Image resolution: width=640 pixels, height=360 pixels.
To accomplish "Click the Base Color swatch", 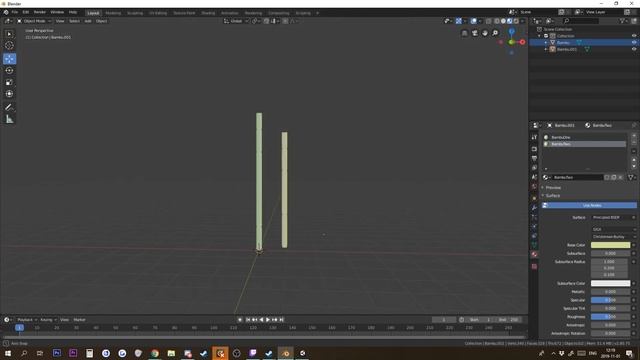I will 610,245.
